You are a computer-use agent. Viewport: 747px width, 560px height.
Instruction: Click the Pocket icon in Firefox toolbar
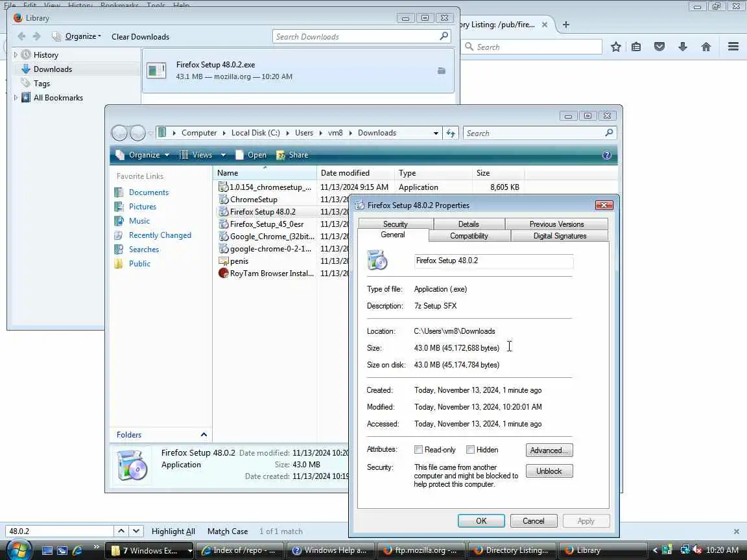tap(659, 47)
